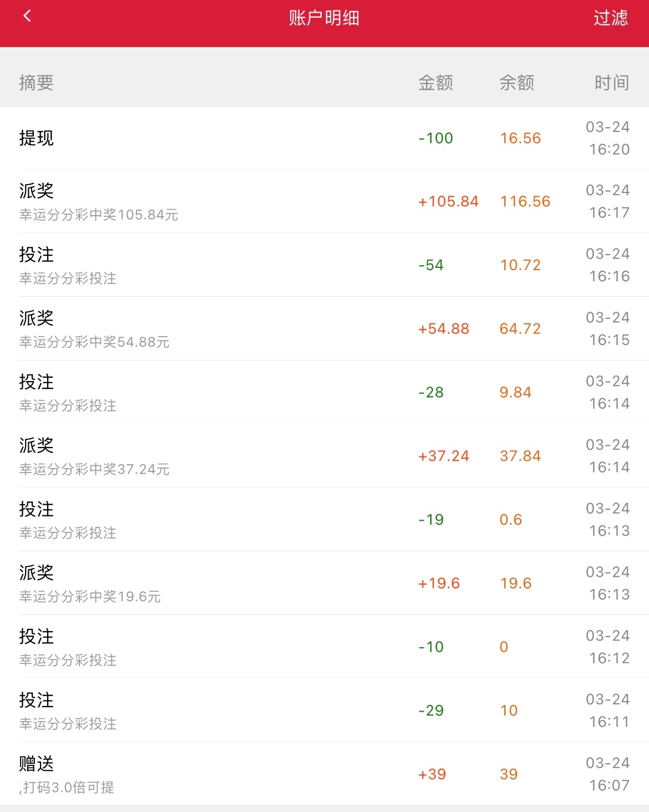The image size is (649, 812).
Task: Tap the 派奖 +37.24 record
Action: (x=324, y=456)
